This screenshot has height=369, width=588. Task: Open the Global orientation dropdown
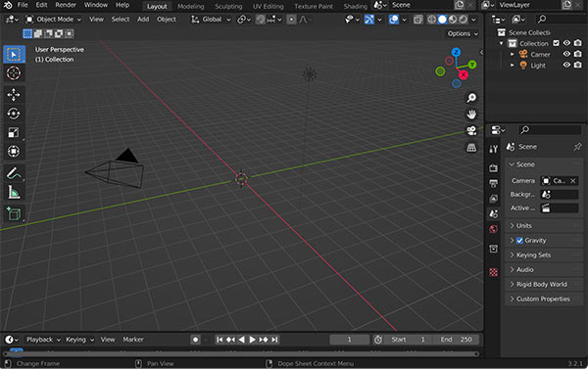click(211, 20)
